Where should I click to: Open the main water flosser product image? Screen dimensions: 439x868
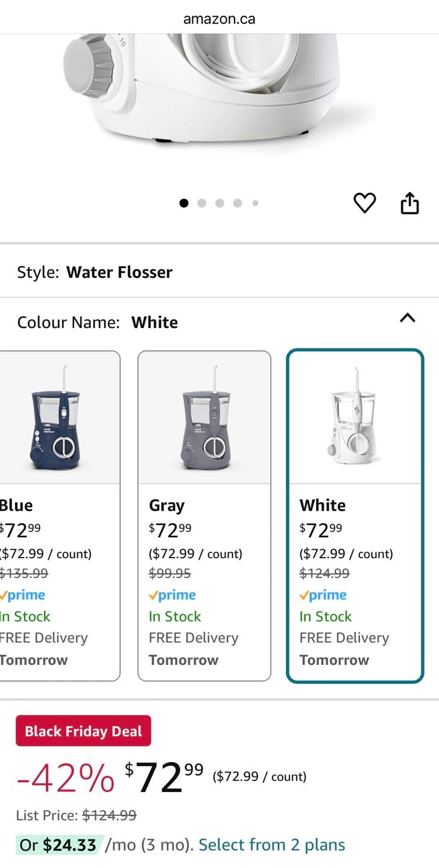(x=219, y=90)
